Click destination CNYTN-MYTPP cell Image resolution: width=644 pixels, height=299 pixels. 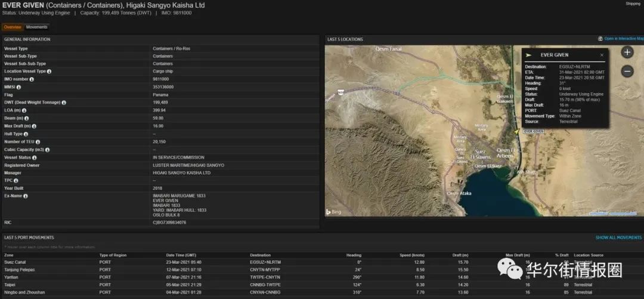point(265,270)
